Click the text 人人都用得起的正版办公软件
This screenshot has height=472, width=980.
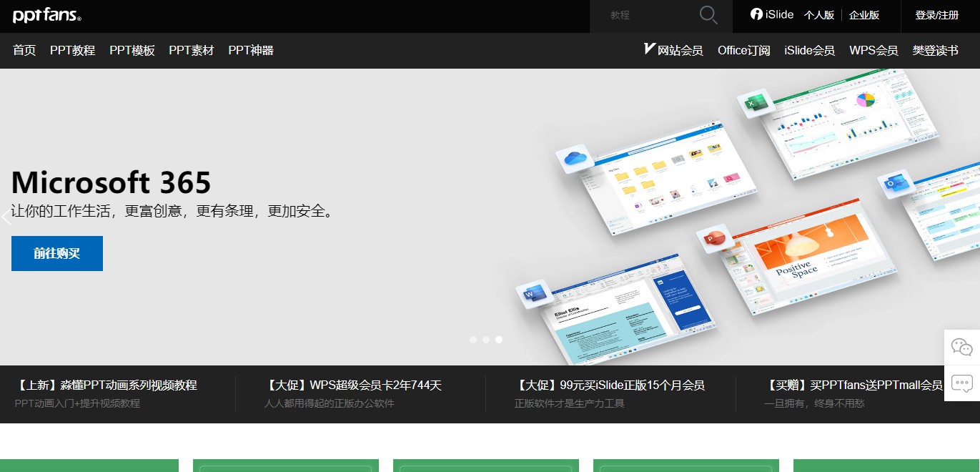329,403
